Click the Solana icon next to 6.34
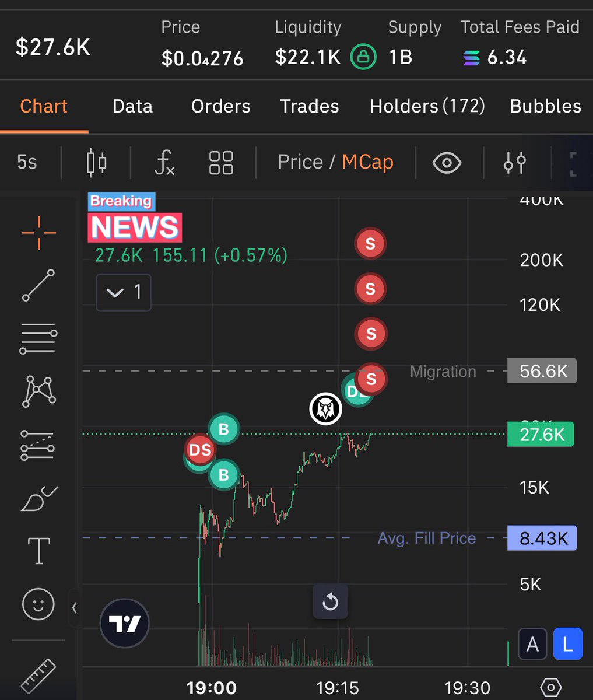 point(471,58)
